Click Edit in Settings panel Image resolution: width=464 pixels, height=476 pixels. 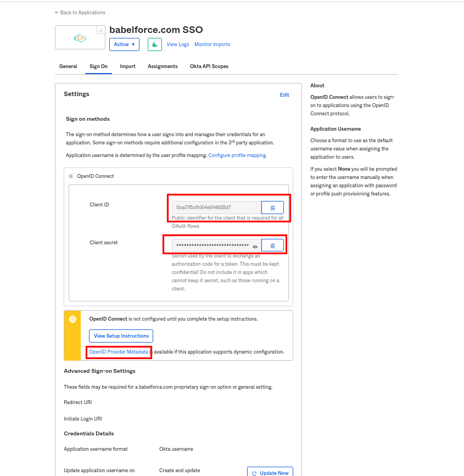click(x=284, y=95)
